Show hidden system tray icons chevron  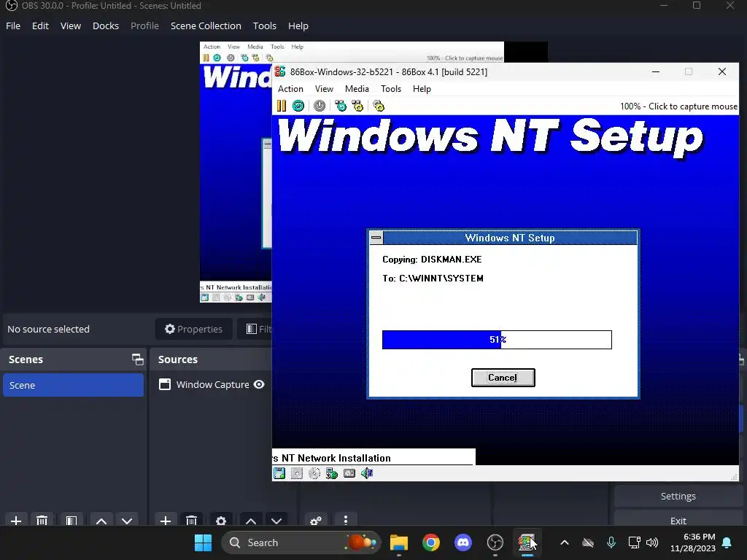click(x=565, y=542)
